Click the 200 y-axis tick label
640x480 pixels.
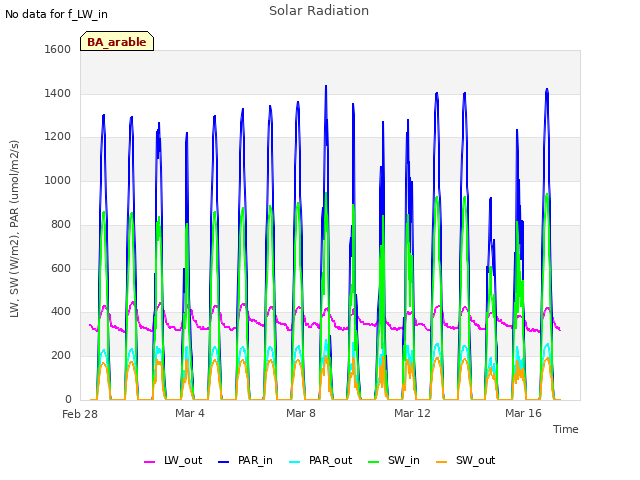click(61, 356)
